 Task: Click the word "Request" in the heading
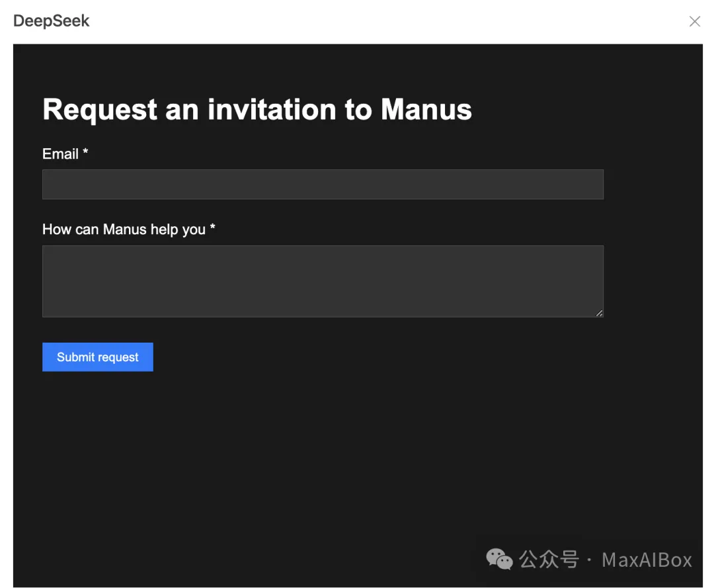tap(100, 110)
